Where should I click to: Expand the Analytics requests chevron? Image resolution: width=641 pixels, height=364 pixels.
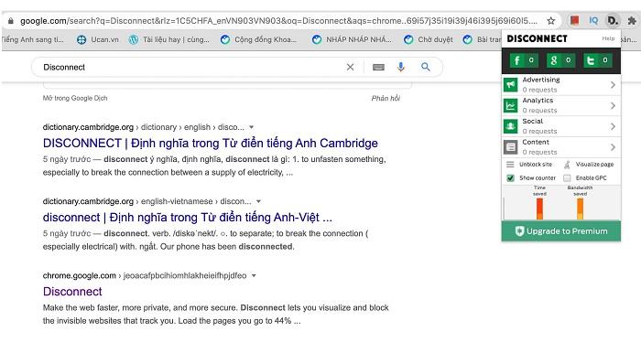pos(613,105)
